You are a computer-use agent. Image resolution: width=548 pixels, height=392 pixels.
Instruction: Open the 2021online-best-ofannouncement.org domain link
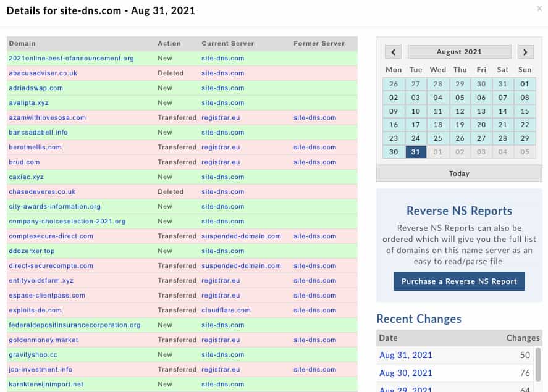tap(70, 58)
